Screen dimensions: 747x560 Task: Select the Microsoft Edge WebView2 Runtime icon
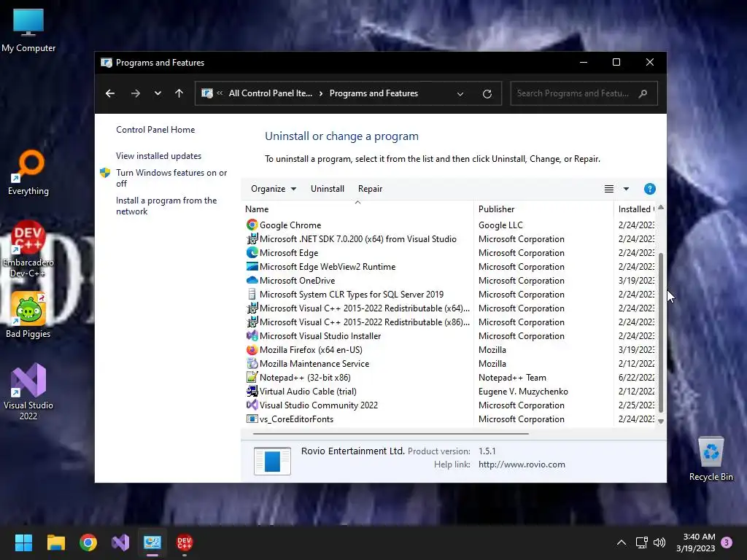(x=252, y=266)
